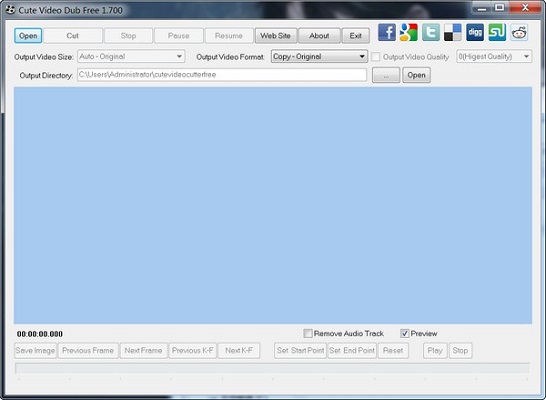Open the Output Video Format dropdown

click(x=319, y=56)
